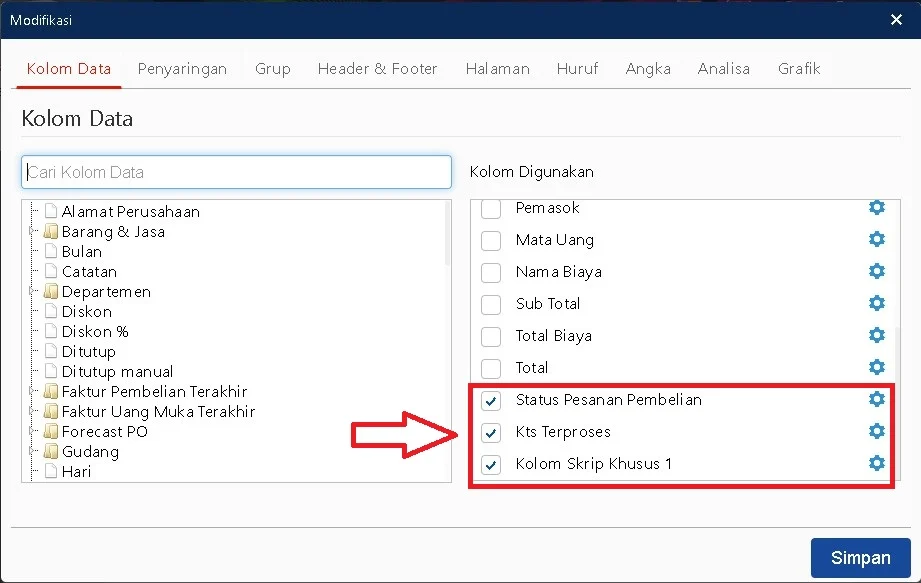Tick the Mata Uang checkbox

click(491, 240)
